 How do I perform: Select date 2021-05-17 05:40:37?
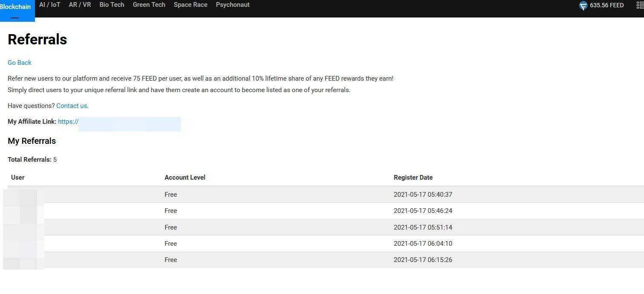pos(423,195)
